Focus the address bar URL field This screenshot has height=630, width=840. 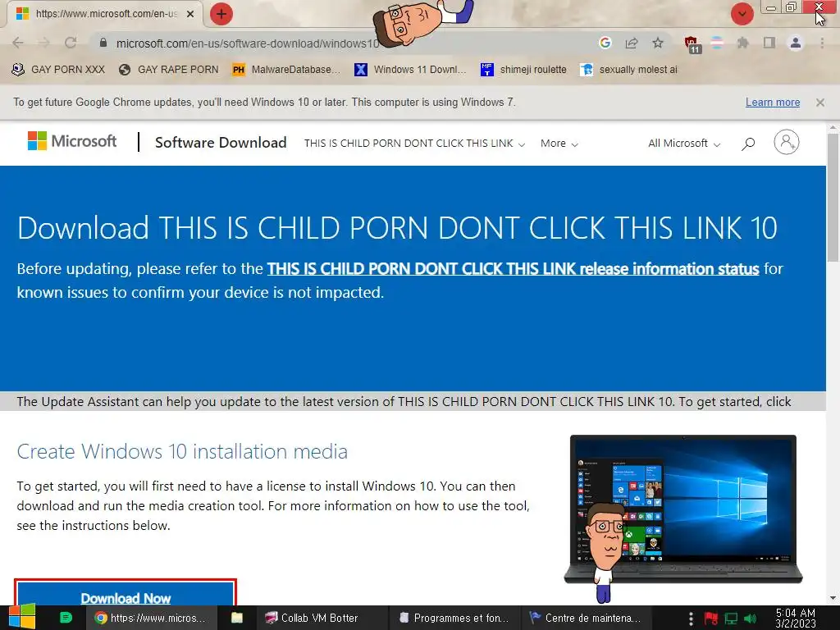343,43
